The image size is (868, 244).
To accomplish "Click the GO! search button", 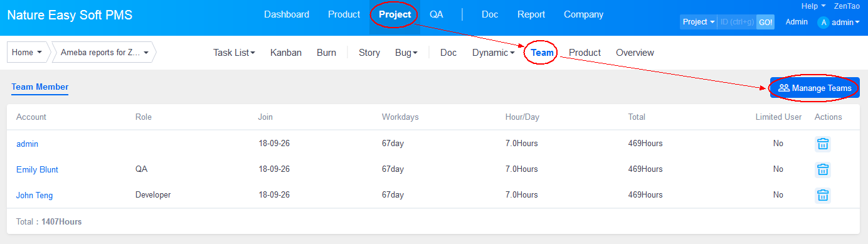I will point(765,22).
